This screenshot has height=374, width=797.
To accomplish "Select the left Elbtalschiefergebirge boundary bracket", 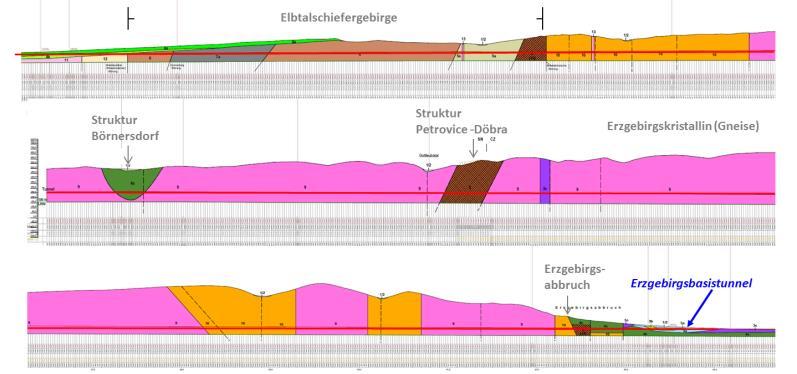I will point(130,19).
